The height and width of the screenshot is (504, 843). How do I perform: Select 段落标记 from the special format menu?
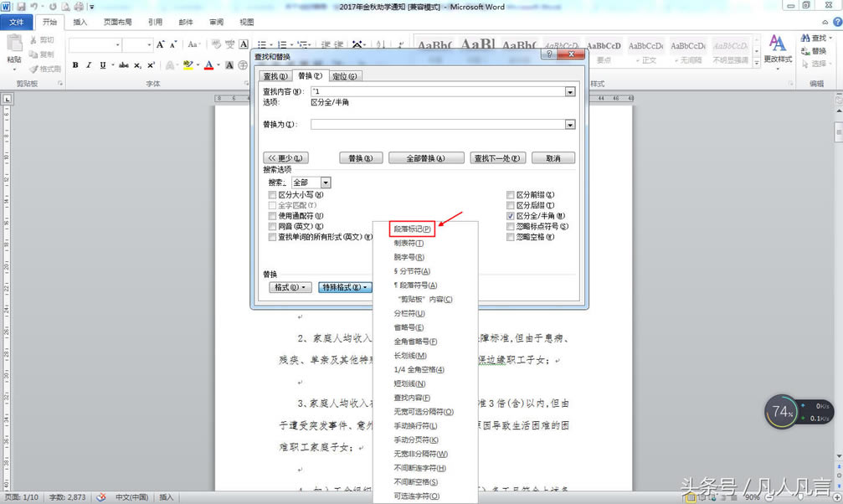coord(412,229)
